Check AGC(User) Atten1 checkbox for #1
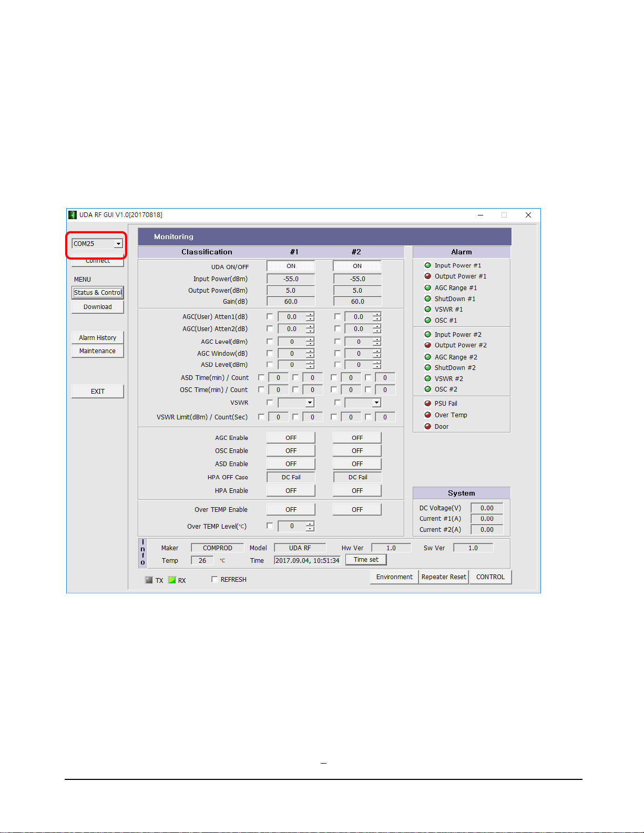Viewport: 644px width, 833px height. click(270, 316)
